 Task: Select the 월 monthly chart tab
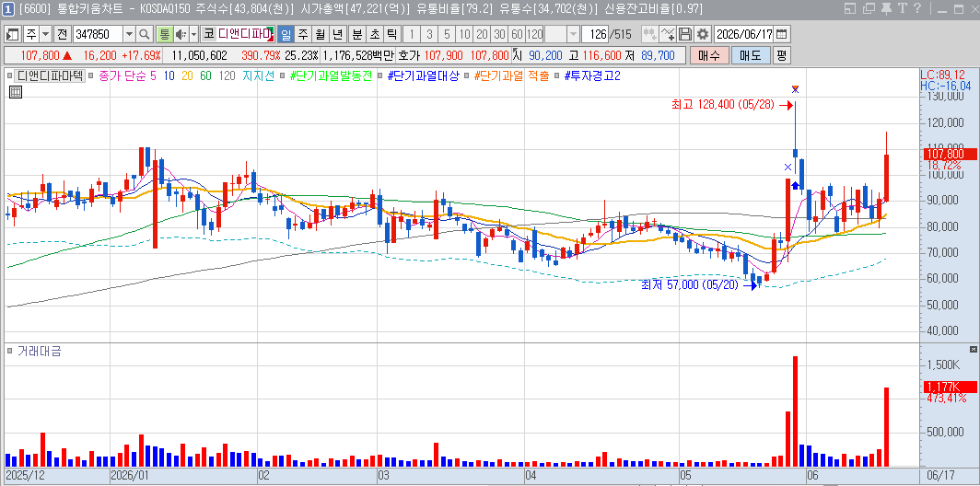coord(320,34)
